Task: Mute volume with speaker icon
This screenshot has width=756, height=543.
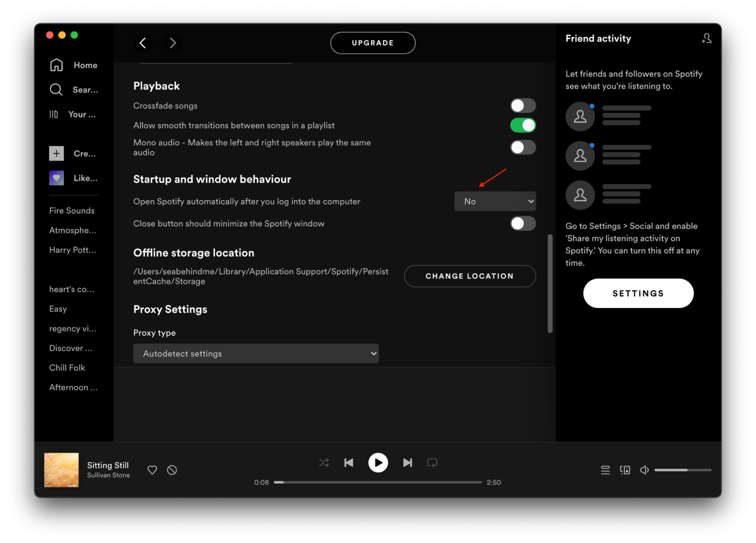Action: coord(644,470)
